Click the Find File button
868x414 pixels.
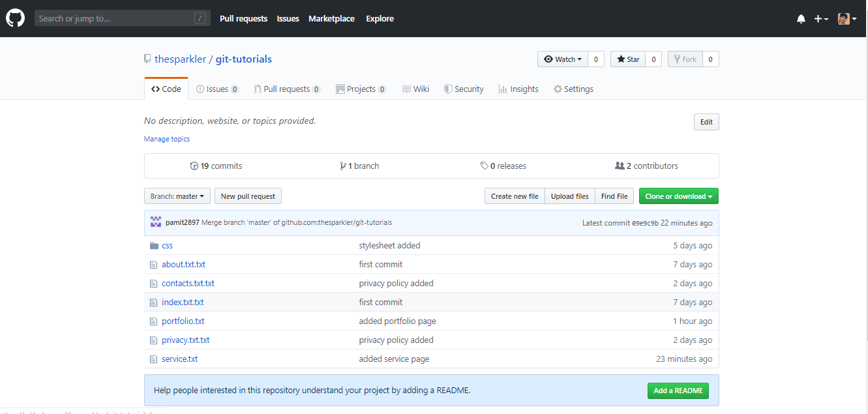coord(614,196)
